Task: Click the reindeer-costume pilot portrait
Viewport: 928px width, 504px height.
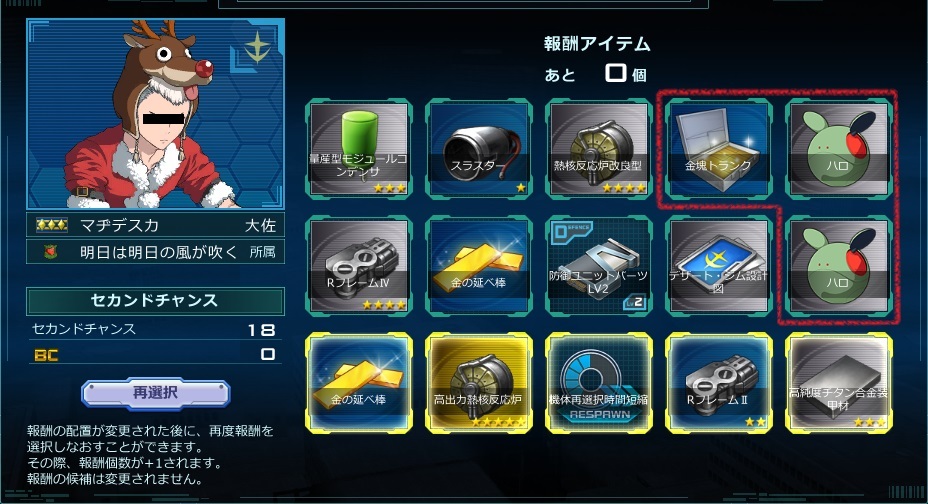Action: pyautogui.click(x=156, y=114)
